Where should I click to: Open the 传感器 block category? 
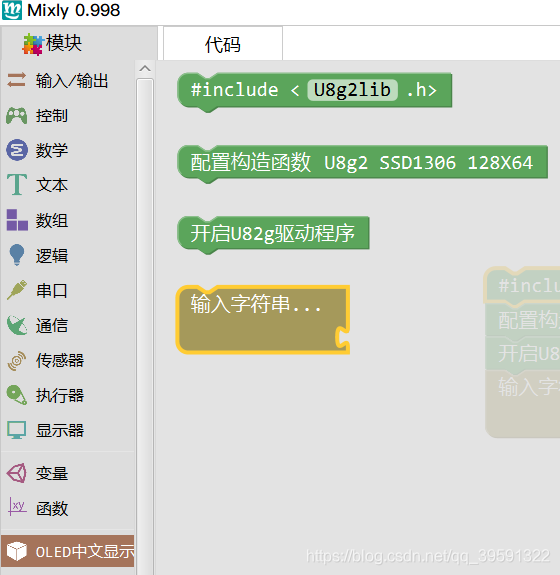[x=68, y=360]
